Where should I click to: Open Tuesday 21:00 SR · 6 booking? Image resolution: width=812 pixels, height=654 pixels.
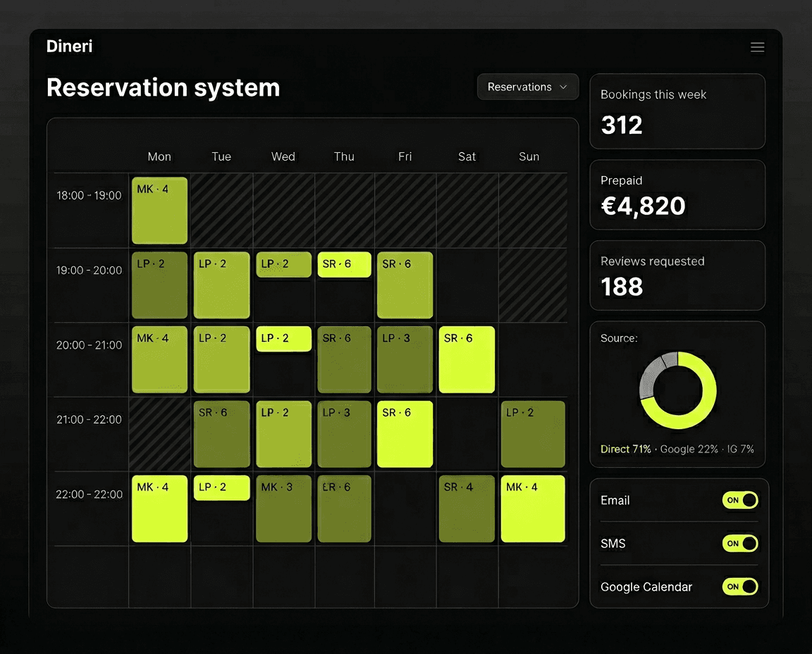(221, 434)
